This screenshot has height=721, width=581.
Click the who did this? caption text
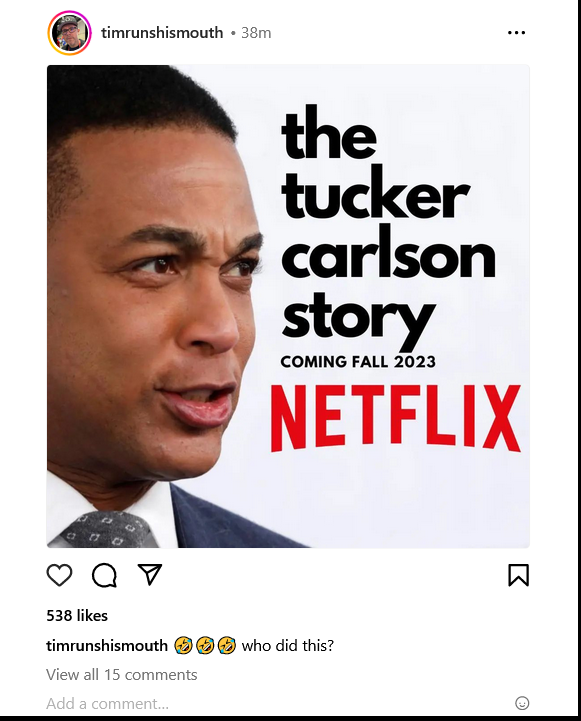288,646
